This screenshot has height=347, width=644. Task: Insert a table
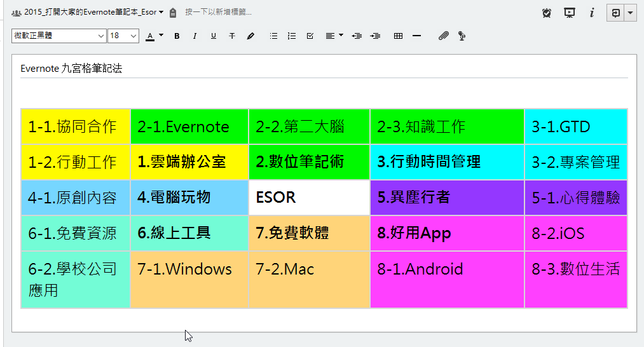tap(398, 36)
